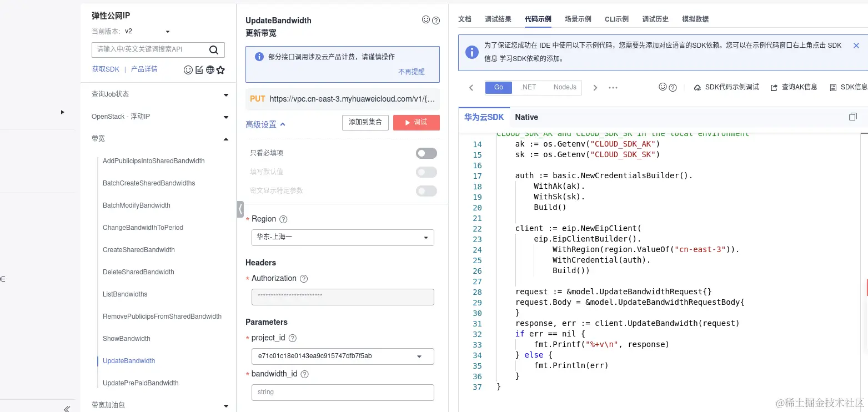The image size is (868, 412).
Task: Open ShowBandwidth API
Action: pyautogui.click(x=127, y=339)
